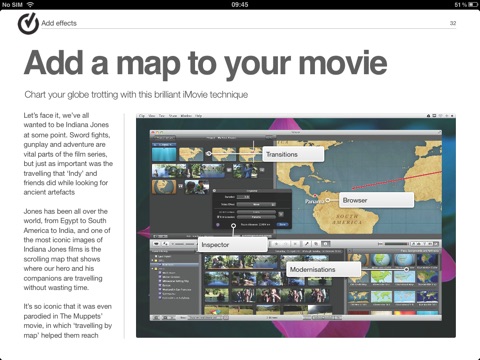Screen dimensions: 480x360
Task: Toggle the swap events and projects button
Action: (165, 244)
